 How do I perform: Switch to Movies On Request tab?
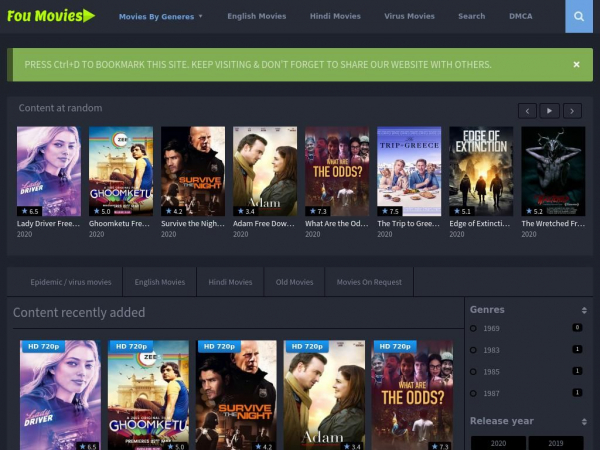pyautogui.click(x=369, y=282)
